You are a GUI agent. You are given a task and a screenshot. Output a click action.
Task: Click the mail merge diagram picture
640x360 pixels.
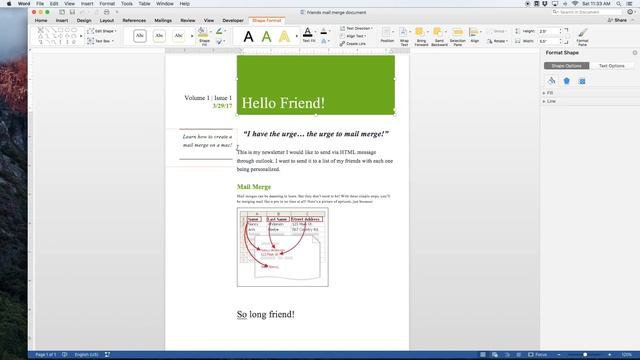(x=282, y=247)
